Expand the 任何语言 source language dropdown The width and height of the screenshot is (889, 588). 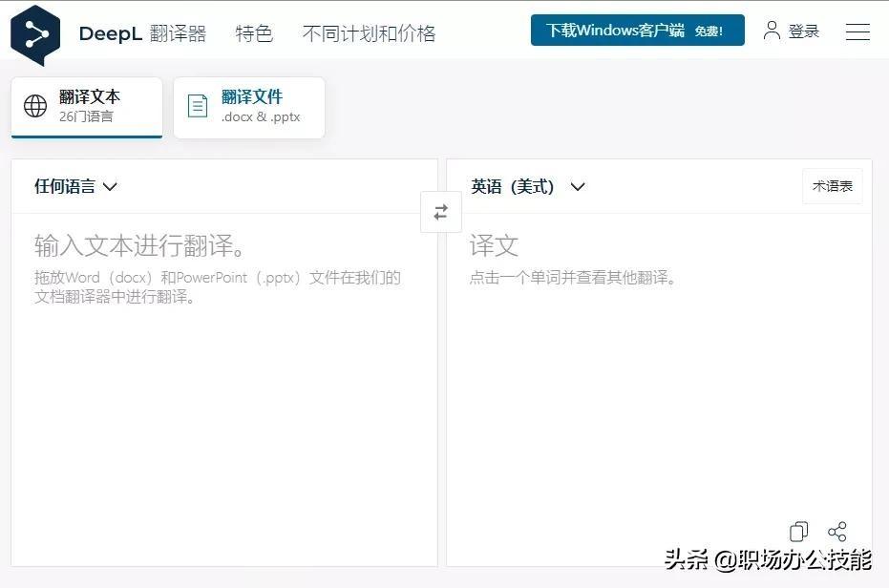[x=75, y=186]
